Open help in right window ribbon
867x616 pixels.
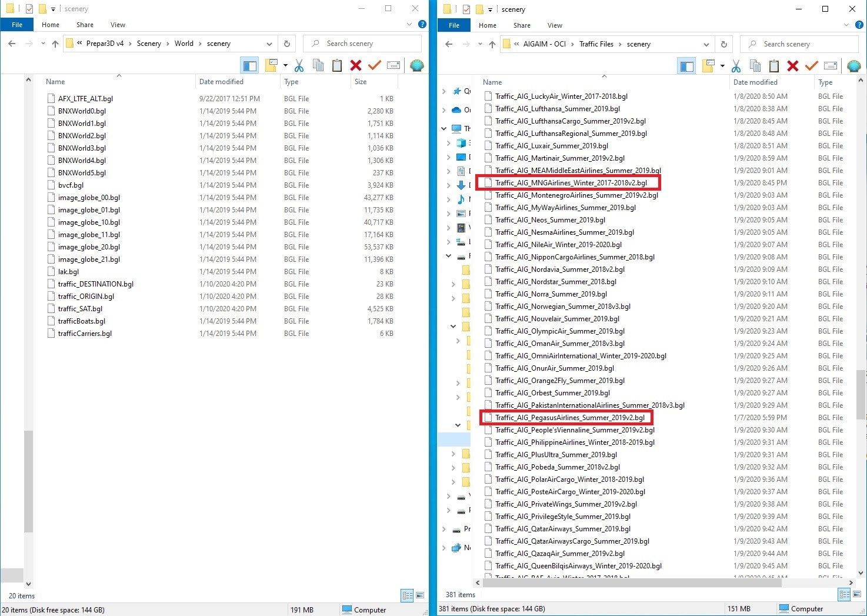point(859,25)
